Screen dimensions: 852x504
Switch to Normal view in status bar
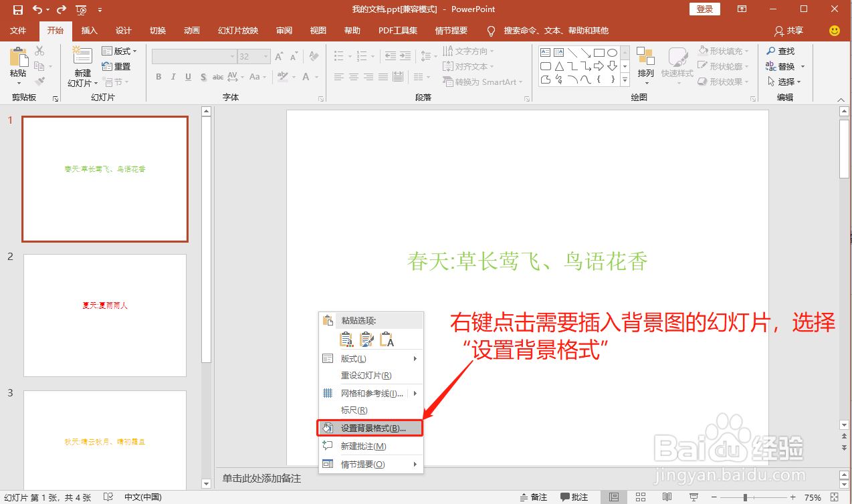click(614, 497)
